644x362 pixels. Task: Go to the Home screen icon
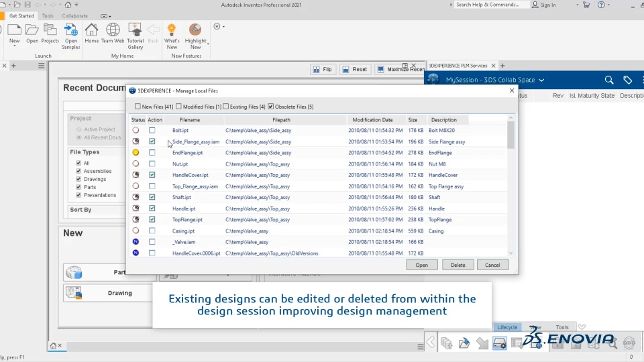tap(92, 30)
